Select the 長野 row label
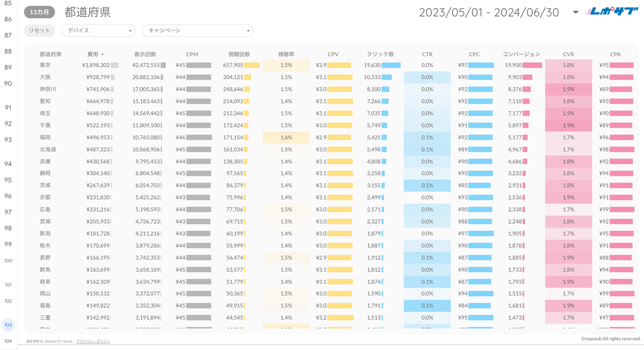The width and height of the screenshot is (644, 350). pyautogui.click(x=45, y=257)
